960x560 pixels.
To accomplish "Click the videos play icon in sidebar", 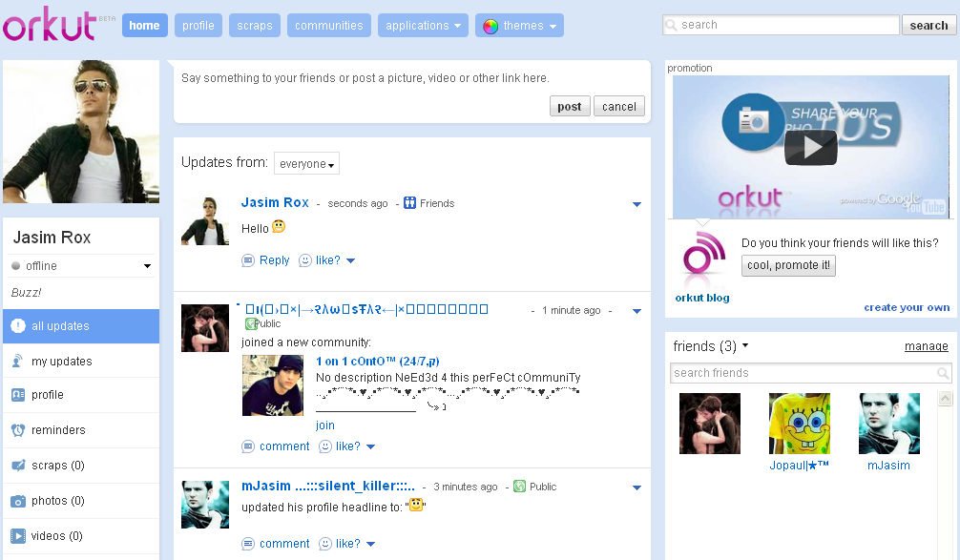I will pyautogui.click(x=18, y=536).
